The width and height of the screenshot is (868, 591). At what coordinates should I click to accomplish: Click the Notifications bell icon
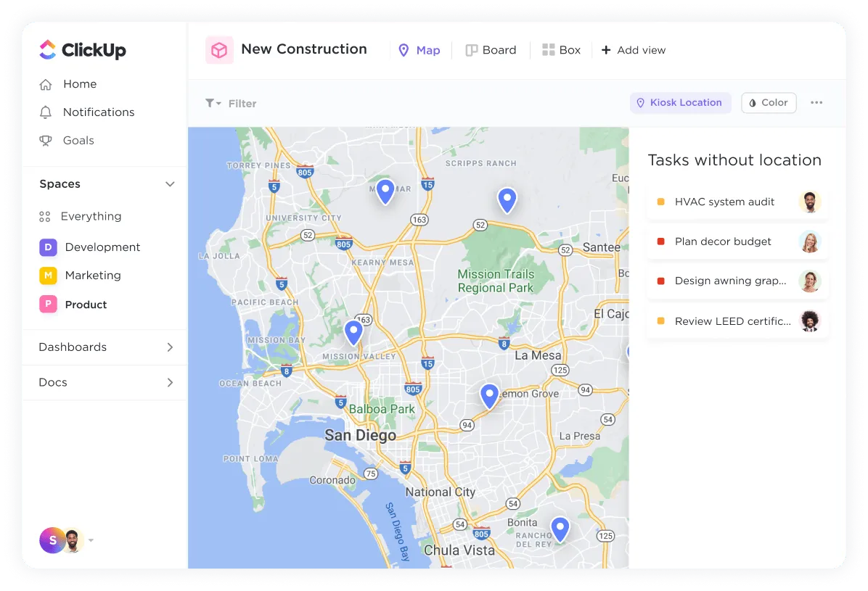(x=46, y=112)
